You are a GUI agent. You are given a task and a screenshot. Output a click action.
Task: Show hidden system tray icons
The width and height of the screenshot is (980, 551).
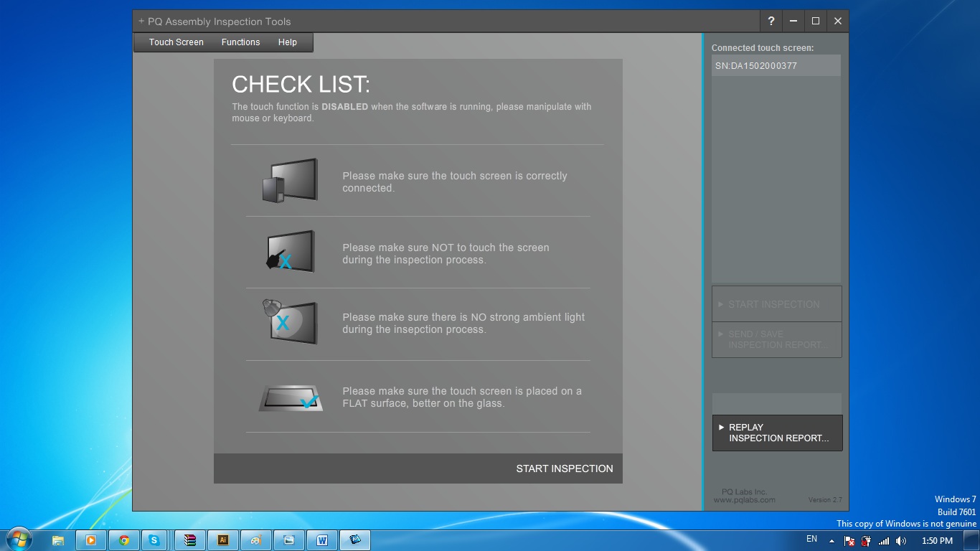click(832, 541)
